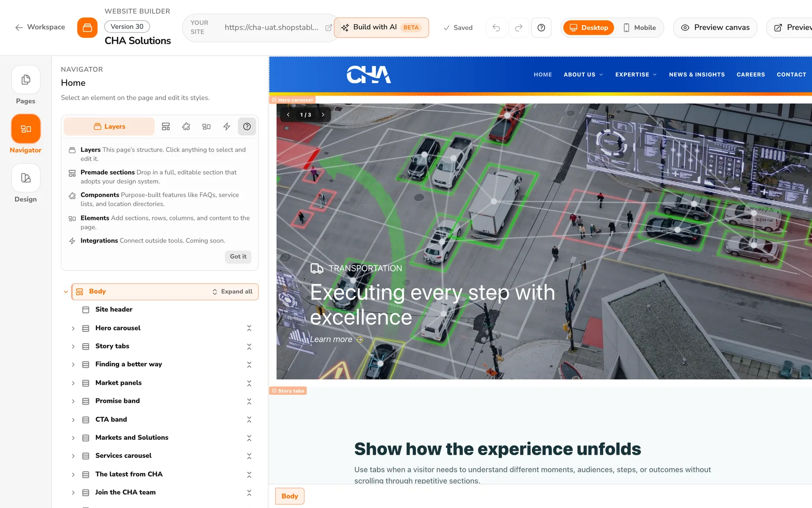Select the Navigator sidebar panel
The image size is (812, 508).
(26, 134)
